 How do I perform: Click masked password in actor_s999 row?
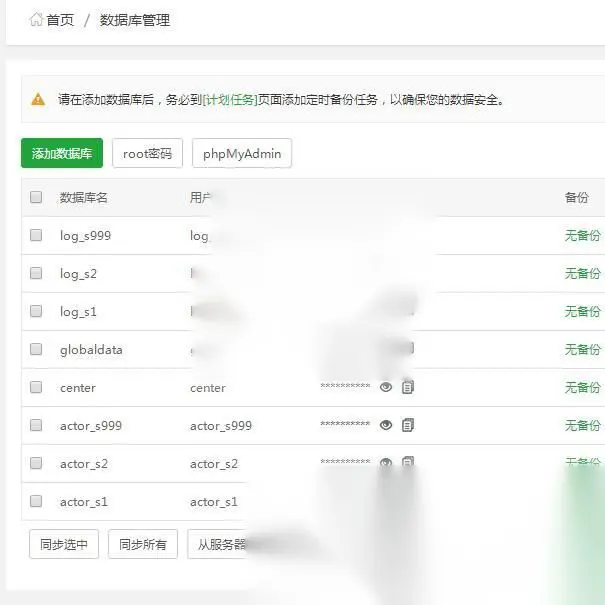point(345,424)
